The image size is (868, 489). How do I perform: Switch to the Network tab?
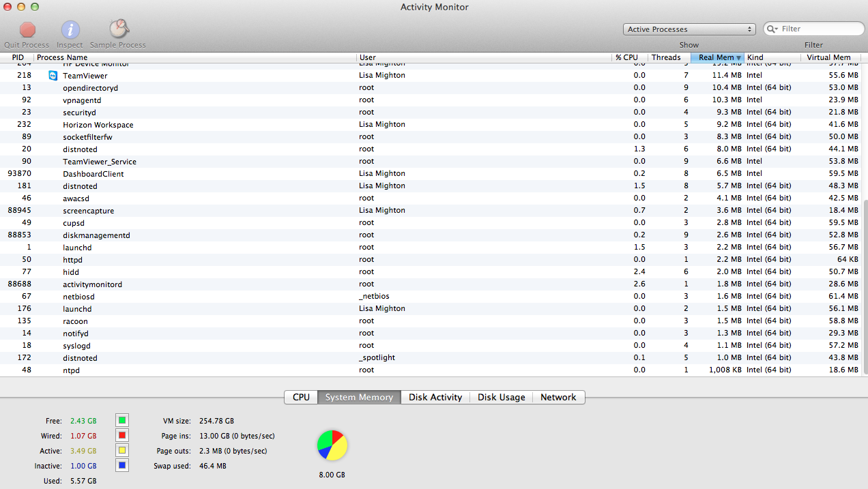(558, 397)
